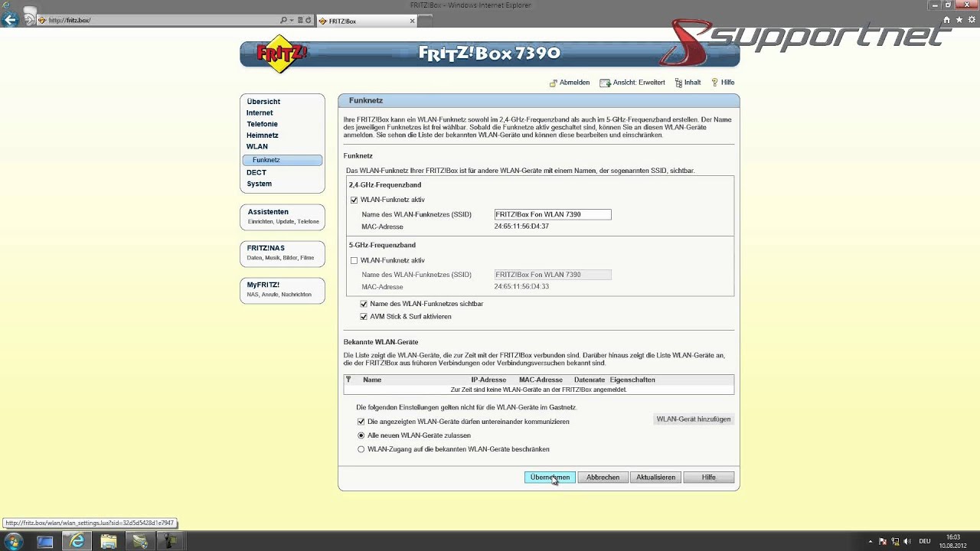Open the file explorer folder taskbar icon
The width and height of the screenshot is (980, 551).
(109, 541)
